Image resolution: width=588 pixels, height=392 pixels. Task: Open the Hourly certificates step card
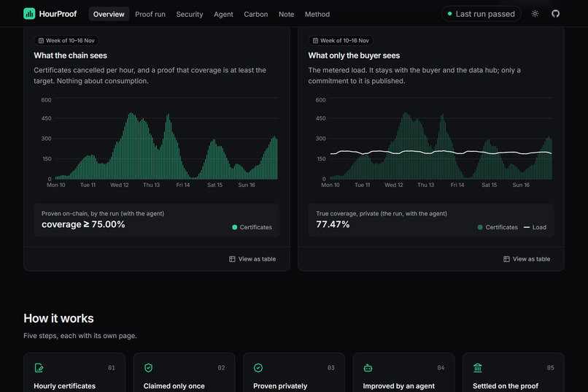pyautogui.click(x=74, y=372)
